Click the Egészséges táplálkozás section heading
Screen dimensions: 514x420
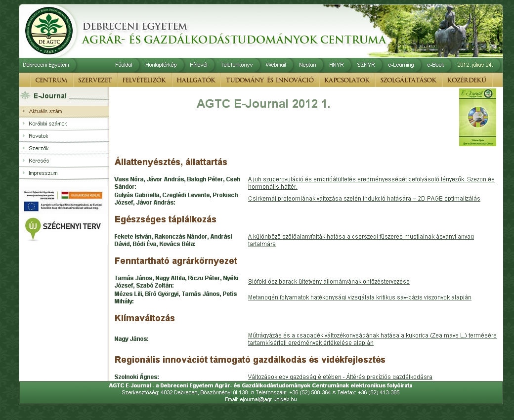coord(165,219)
